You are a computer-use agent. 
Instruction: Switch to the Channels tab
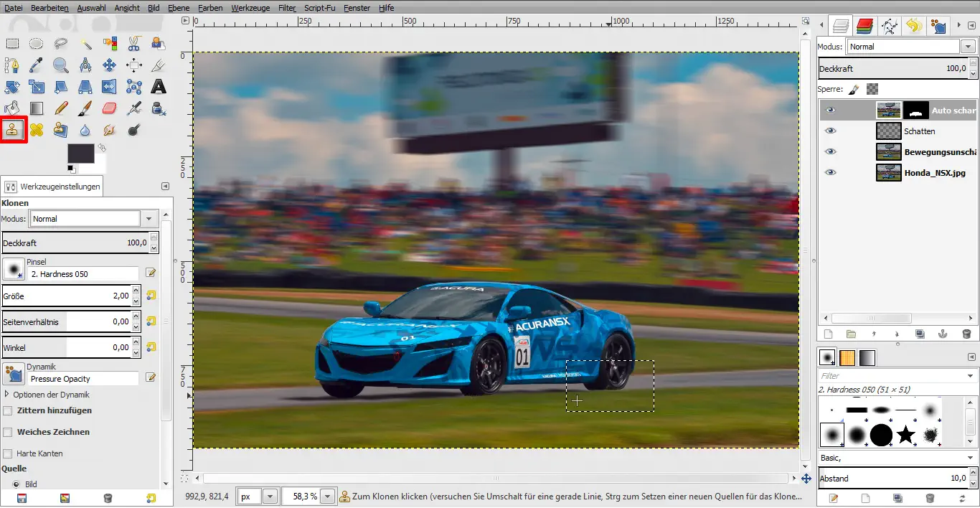pyautogui.click(x=864, y=27)
